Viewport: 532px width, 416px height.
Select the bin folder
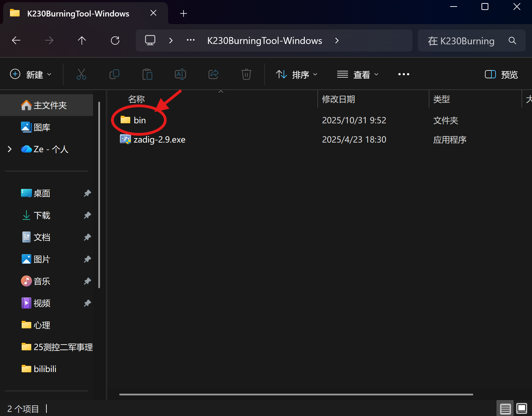140,120
